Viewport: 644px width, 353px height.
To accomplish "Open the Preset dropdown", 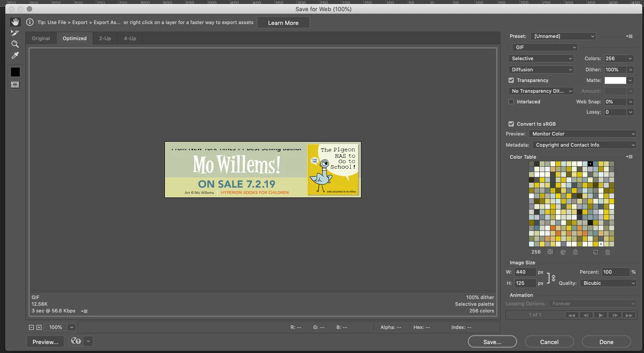I will coord(563,36).
